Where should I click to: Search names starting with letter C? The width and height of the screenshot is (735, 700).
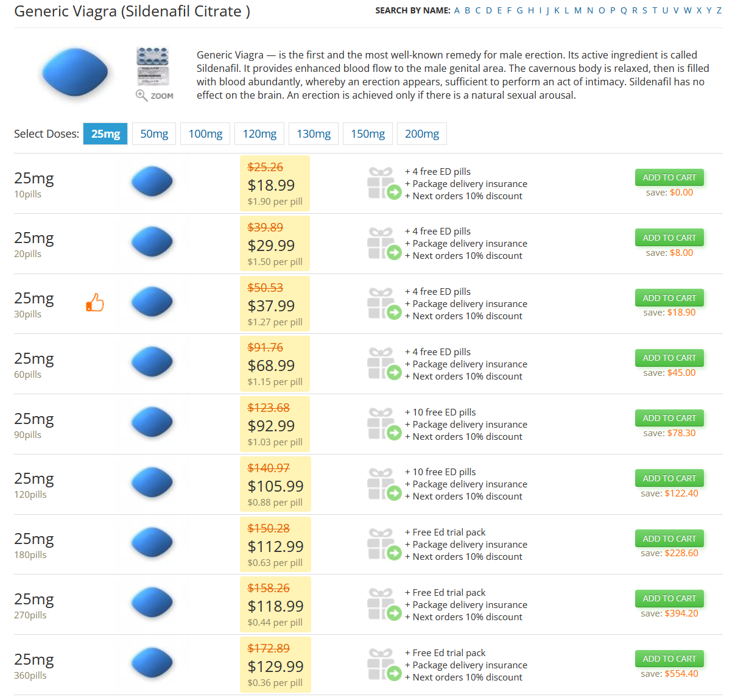[x=478, y=10]
